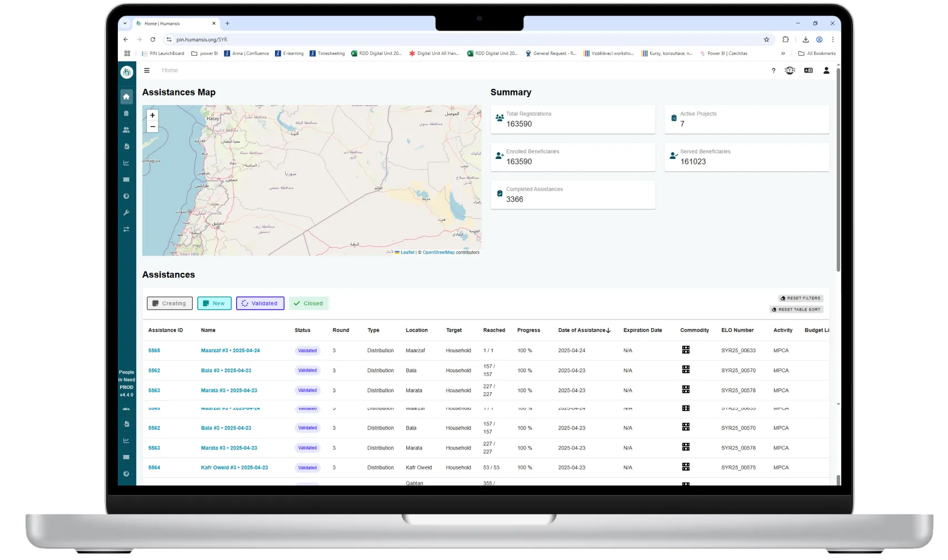Open the OpenStreetMap attribution link
The image size is (948, 560).
click(x=438, y=252)
